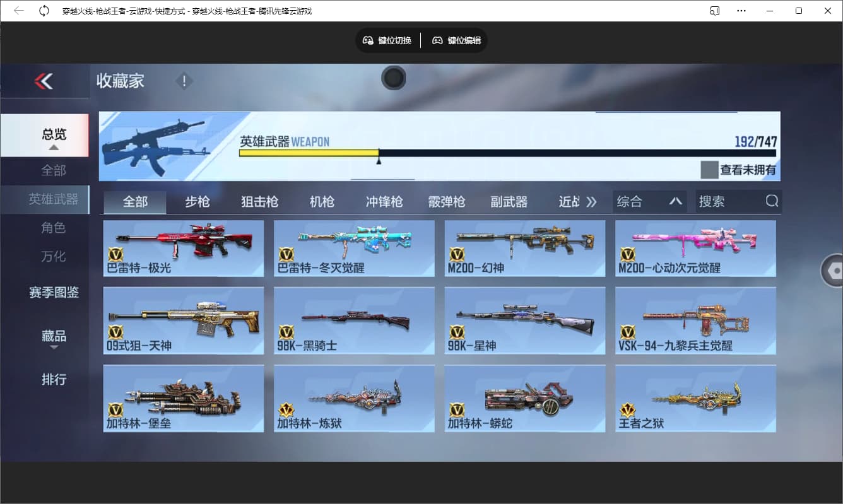Open 排行 in the left sidebar
The width and height of the screenshot is (843, 504).
[x=54, y=380]
